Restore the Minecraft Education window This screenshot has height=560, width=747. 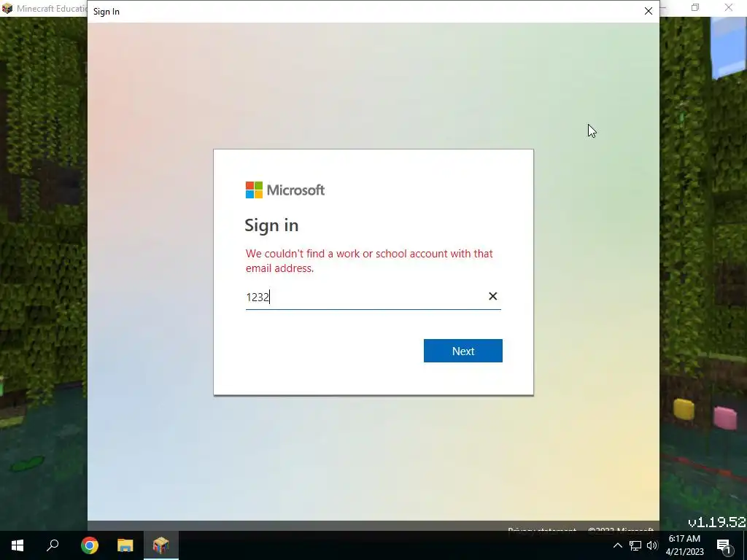pyautogui.click(x=695, y=7)
